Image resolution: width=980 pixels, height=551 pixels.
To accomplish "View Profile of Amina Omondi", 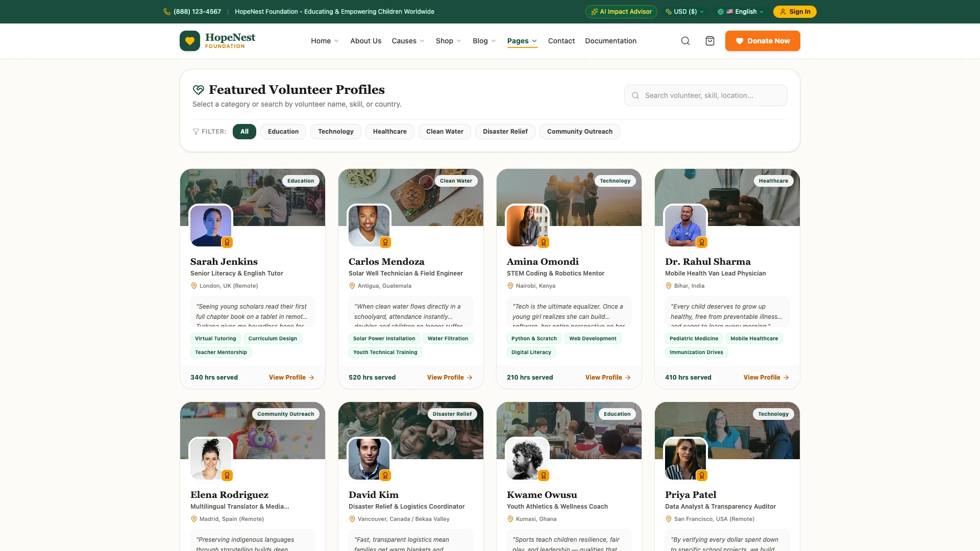I will coord(608,378).
